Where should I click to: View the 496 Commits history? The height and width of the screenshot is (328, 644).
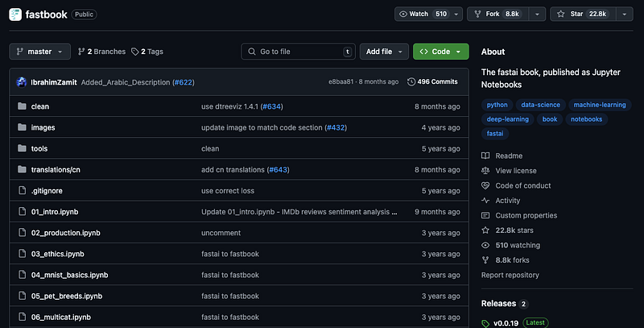pyautogui.click(x=432, y=81)
